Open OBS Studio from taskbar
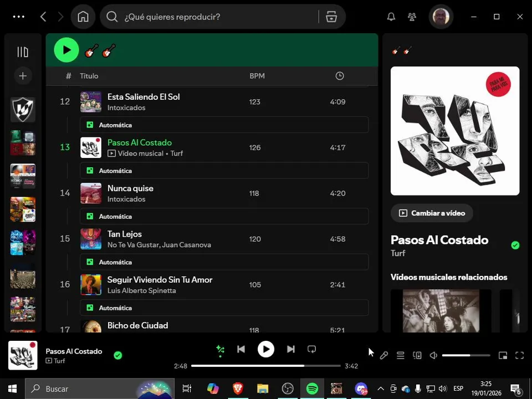 [288, 388]
